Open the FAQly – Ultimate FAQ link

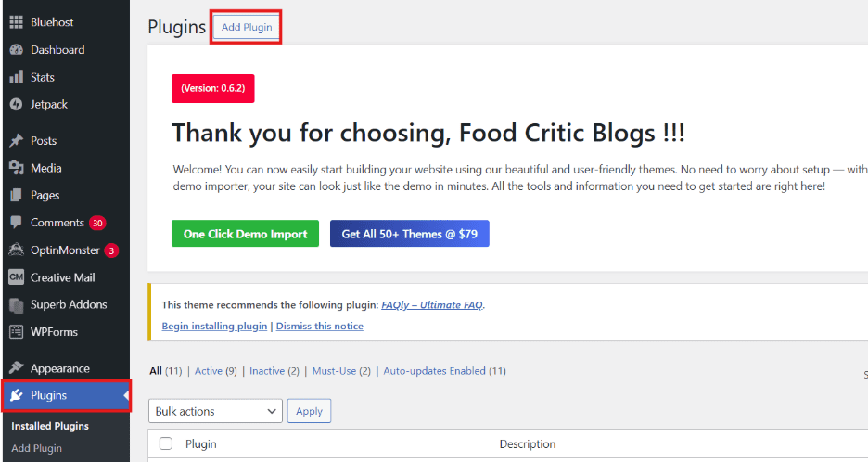[432, 305]
